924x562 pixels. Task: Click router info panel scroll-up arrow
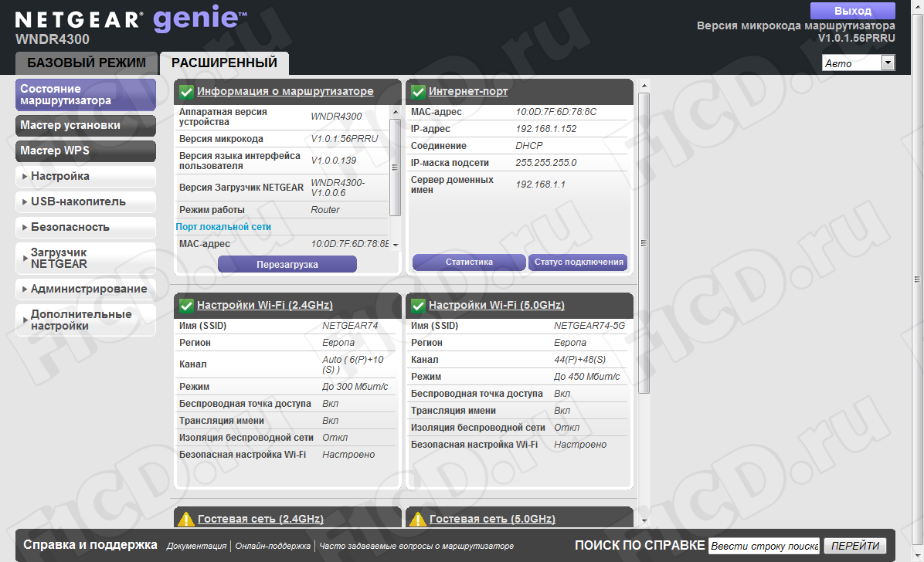396,111
